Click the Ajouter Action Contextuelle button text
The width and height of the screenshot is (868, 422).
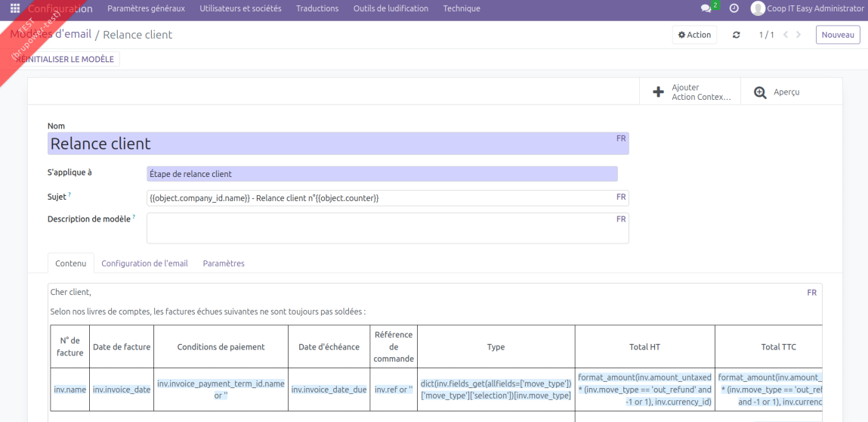pyautogui.click(x=701, y=92)
